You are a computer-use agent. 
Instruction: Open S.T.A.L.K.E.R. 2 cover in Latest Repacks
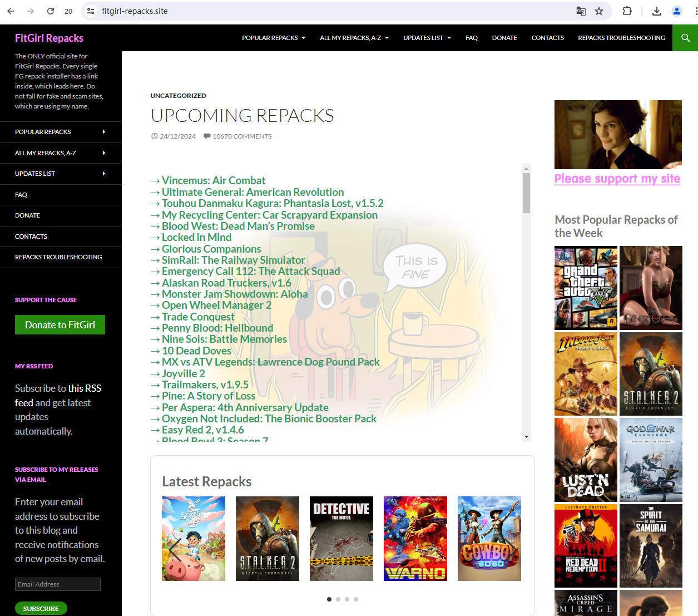tap(268, 539)
